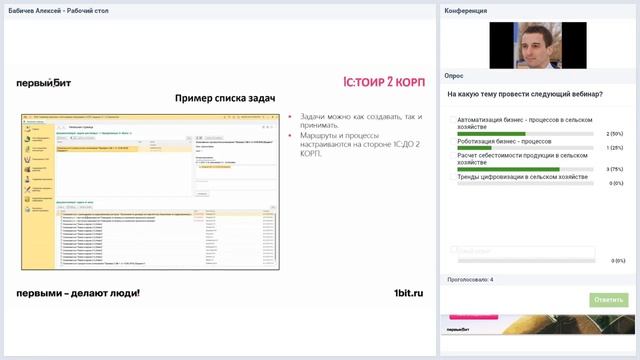The height and width of the screenshot is (360, 640).
Task: Click the bullet 'Маршруты и процессы настраиваются'
Action: click(360, 144)
